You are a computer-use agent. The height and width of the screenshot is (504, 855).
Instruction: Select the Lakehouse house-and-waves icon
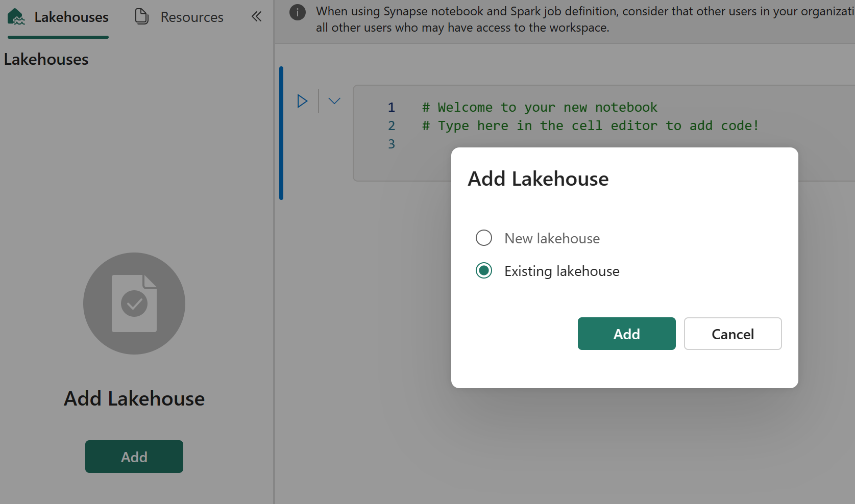[x=16, y=16]
